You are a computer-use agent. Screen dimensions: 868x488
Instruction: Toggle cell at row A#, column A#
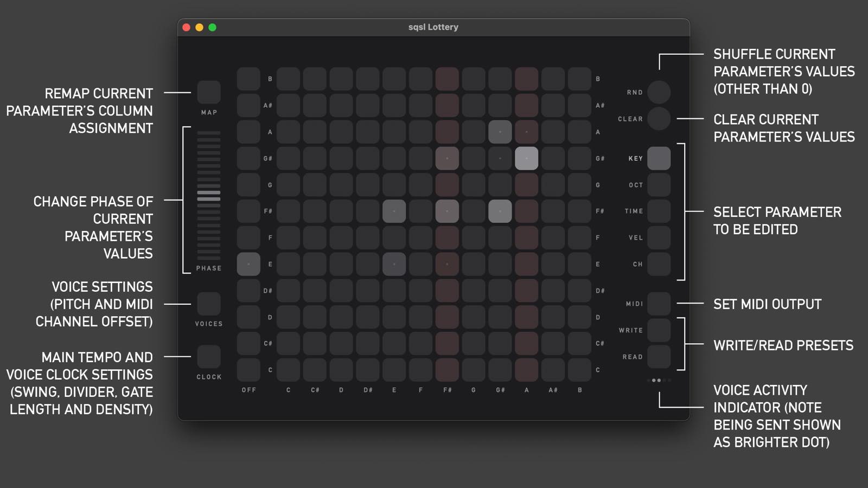[x=553, y=105]
